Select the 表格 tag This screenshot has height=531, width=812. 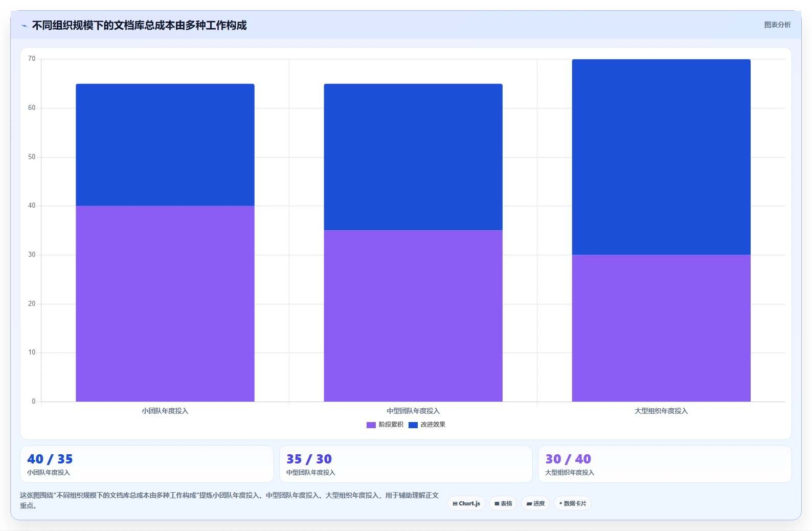[503, 503]
